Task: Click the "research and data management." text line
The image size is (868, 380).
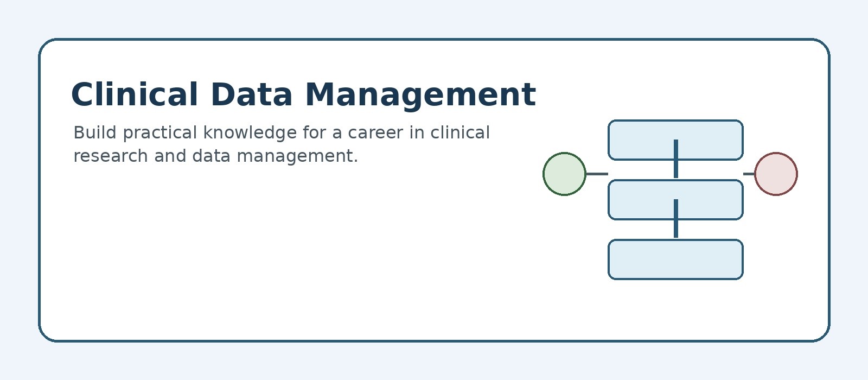Action: click(216, 156)
